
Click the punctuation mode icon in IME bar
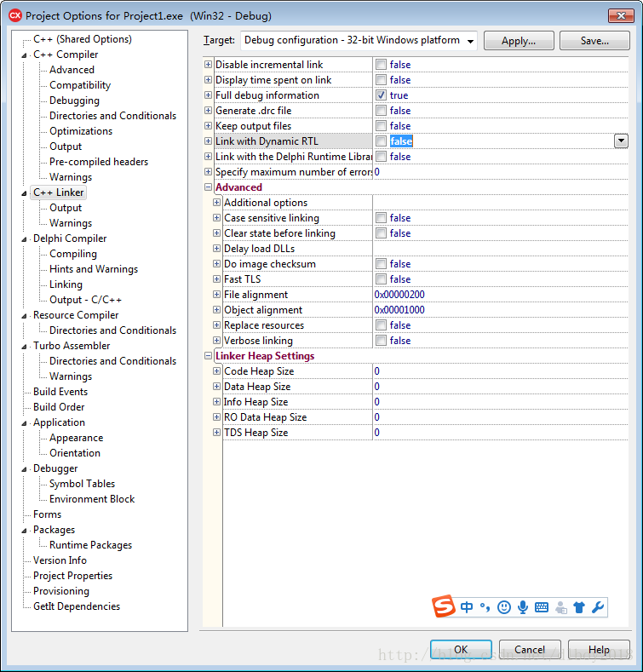tap(485, 607)
